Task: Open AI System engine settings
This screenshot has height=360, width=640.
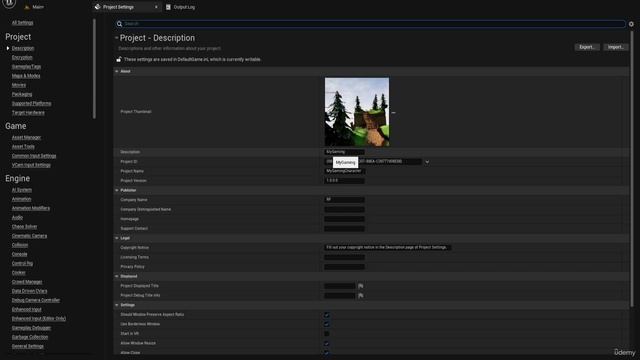Action: tap(22, 190)
